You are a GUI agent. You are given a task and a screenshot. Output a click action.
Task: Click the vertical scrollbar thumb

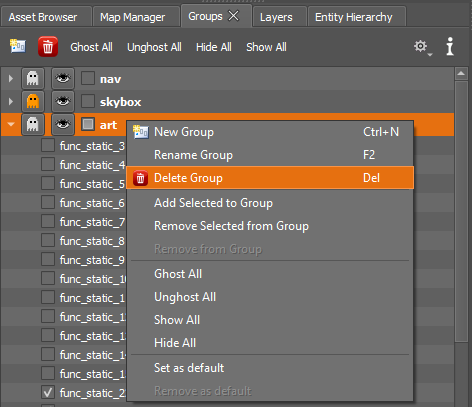(x=461, y=212)
